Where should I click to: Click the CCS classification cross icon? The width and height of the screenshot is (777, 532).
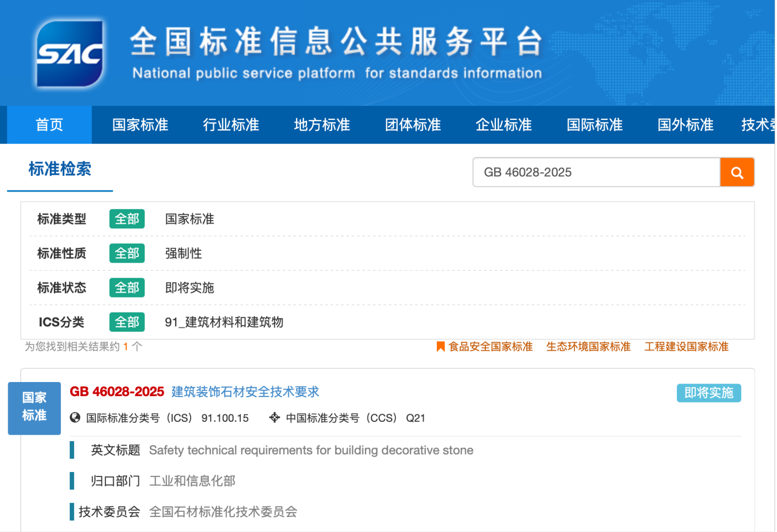tap(274, 417)
